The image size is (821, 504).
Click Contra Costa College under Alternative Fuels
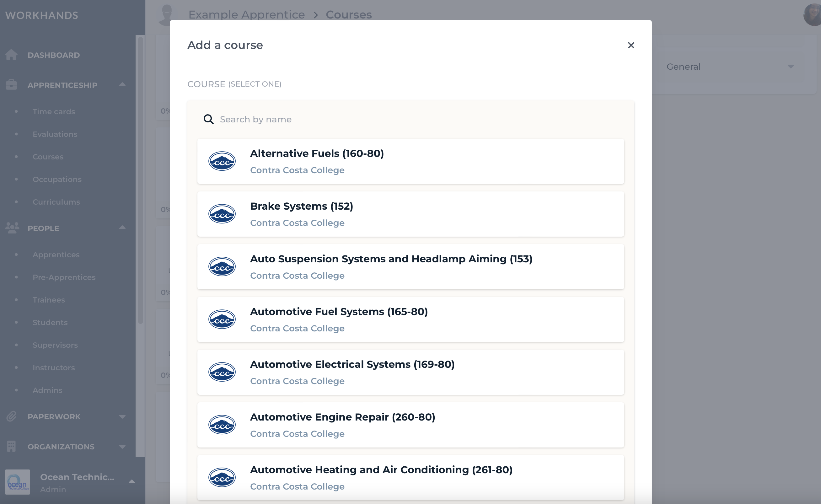(x=297, y=170)
